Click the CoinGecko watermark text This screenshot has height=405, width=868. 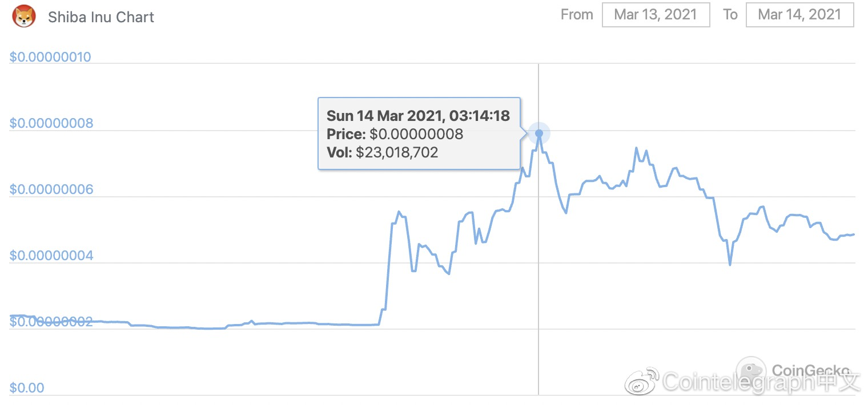[811, 370]
